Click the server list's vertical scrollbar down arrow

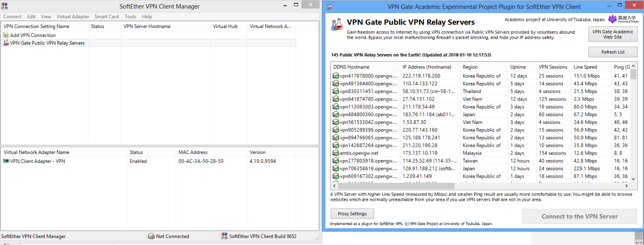click(633, 179)
